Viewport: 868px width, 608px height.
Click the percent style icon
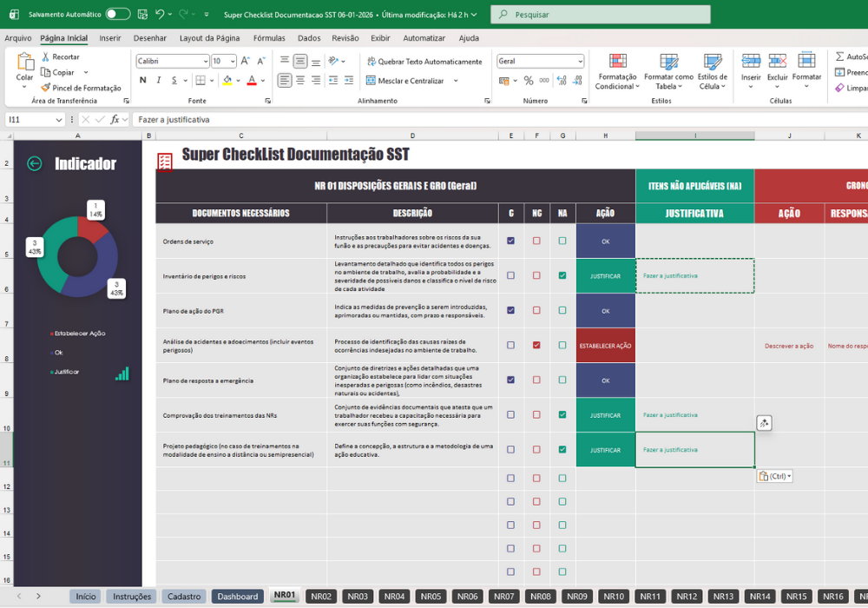point(529,81)
